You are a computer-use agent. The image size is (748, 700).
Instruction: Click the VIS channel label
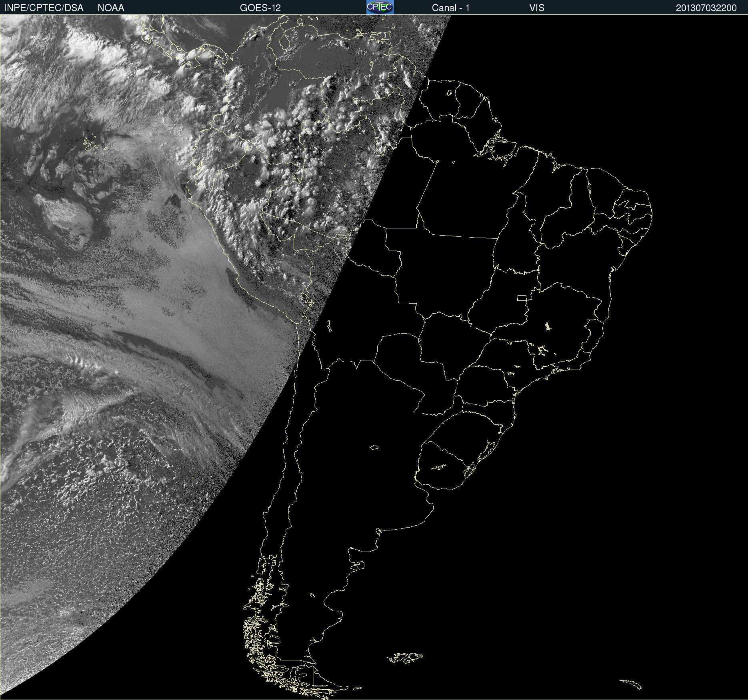(x=537, y=8)
